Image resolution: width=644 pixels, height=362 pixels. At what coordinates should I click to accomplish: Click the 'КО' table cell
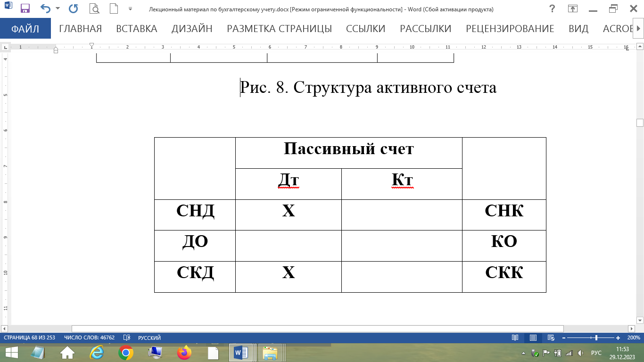(504, 246)
